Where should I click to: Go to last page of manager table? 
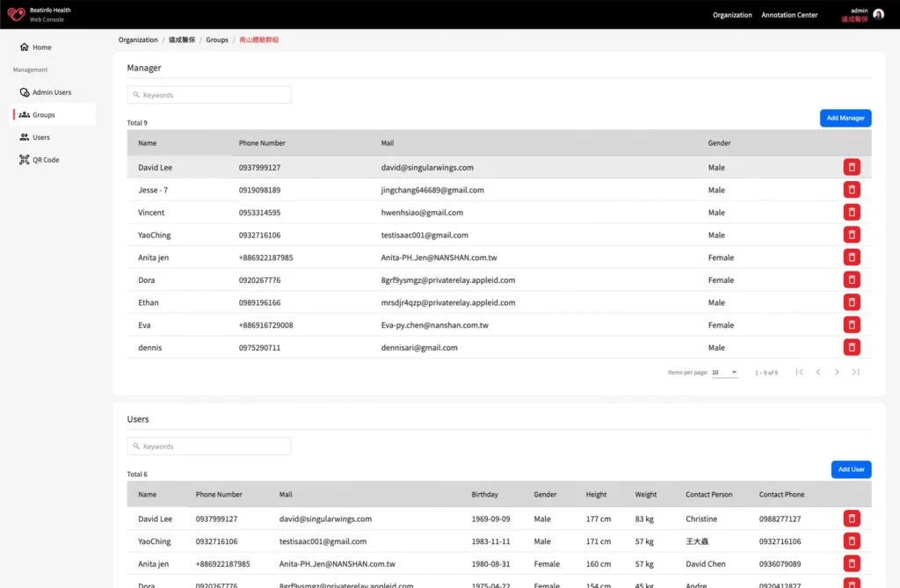coord(855,372)
